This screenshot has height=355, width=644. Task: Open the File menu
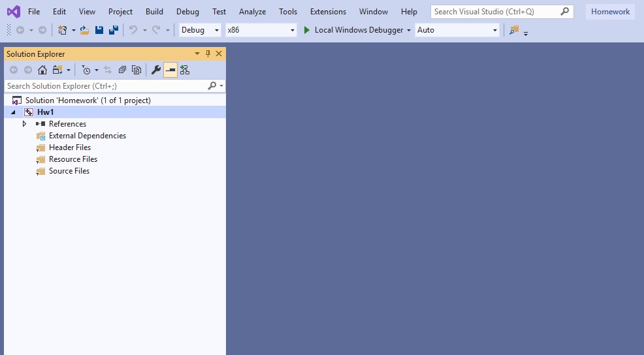(x=34, y=12)
